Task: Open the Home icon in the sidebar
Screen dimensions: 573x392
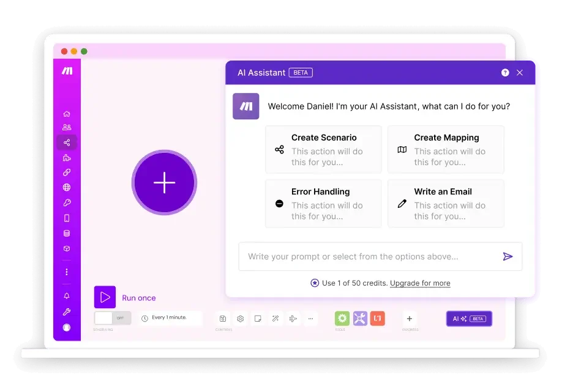Action: click(x=67, y=114)
